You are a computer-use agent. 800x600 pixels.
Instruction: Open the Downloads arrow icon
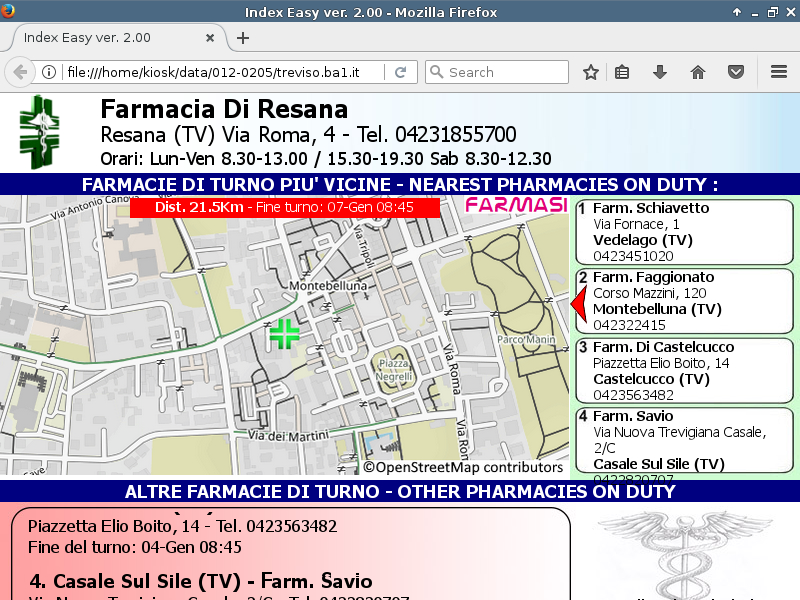click(659, 72)
